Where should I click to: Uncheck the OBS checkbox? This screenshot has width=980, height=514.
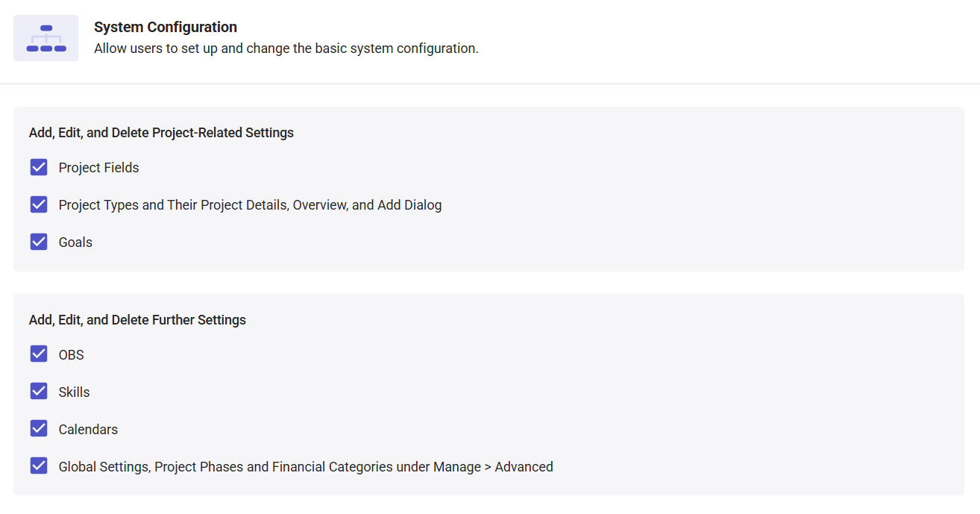coord(39,354)
